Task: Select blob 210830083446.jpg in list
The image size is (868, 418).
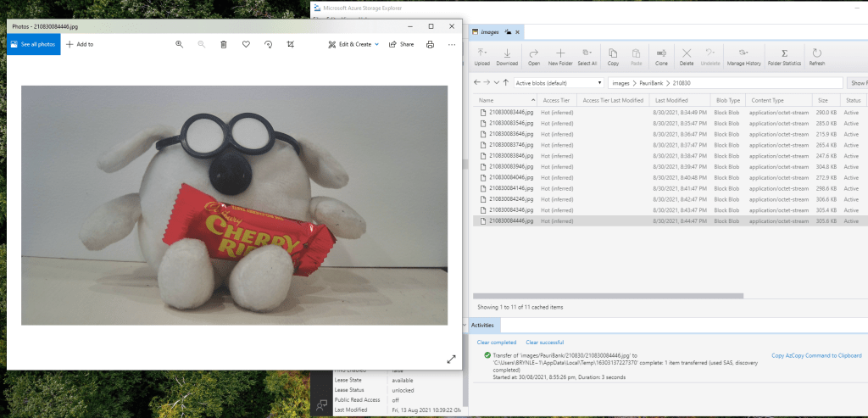Action: 510,112
